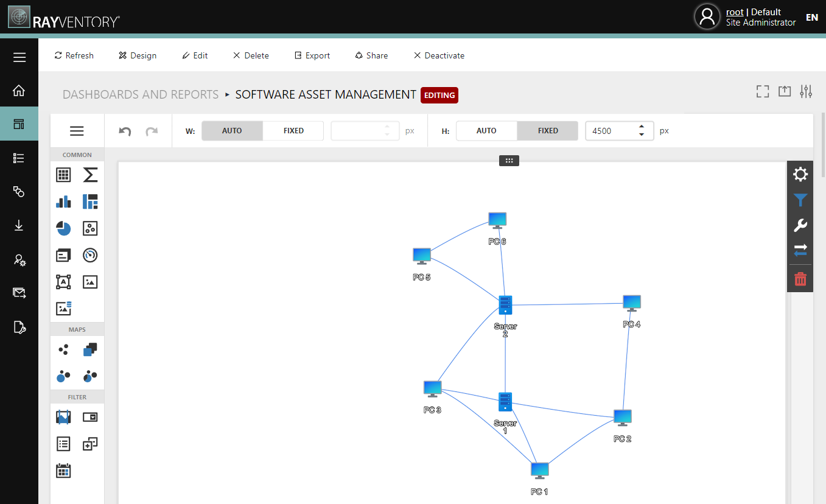
Task: Set dashboard height to AUTO
Action: click(486, 130)
